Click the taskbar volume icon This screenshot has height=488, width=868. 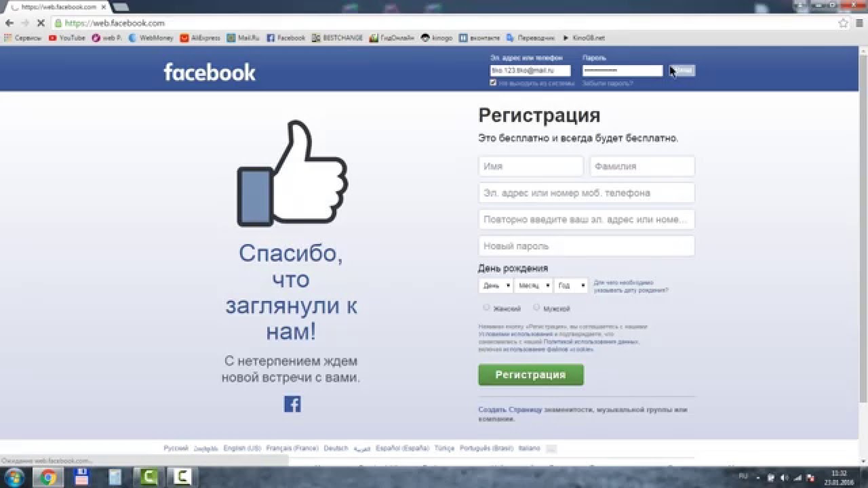coord(785,477)
